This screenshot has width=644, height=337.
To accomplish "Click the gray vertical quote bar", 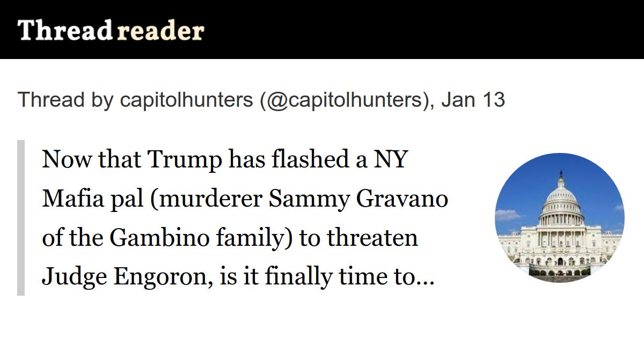I will (x=21, y=217).
